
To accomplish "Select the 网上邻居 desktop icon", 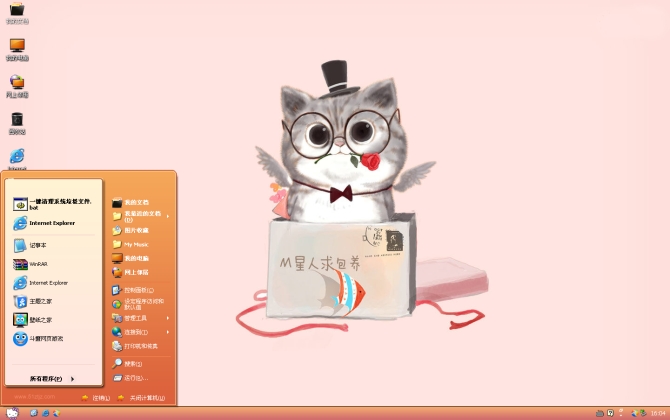I will (17, 86).
